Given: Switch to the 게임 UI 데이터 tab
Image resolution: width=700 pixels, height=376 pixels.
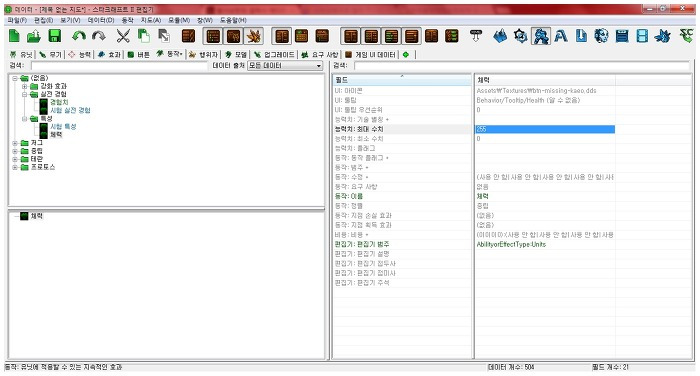Looking at the screenshot, I should [371, 54].
